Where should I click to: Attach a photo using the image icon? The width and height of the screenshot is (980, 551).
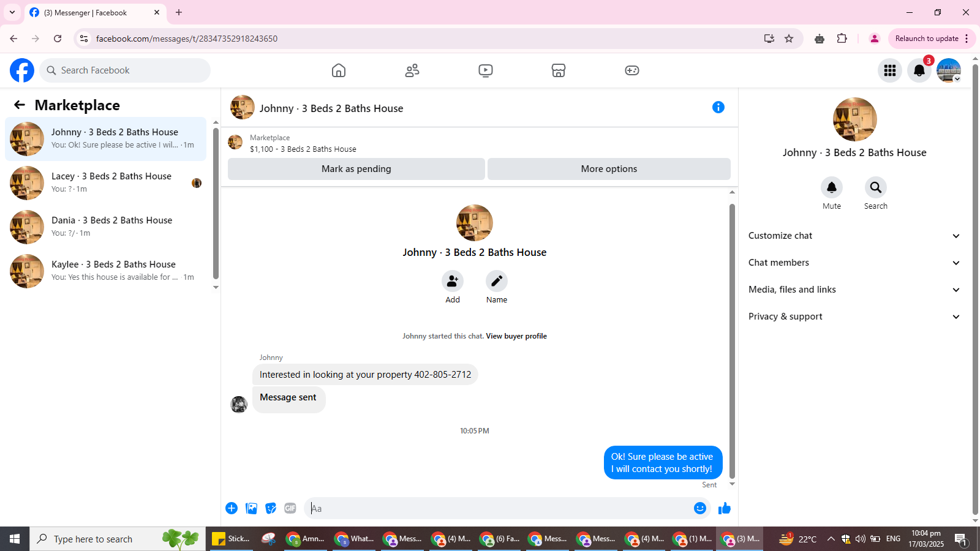tap(251, 508)
